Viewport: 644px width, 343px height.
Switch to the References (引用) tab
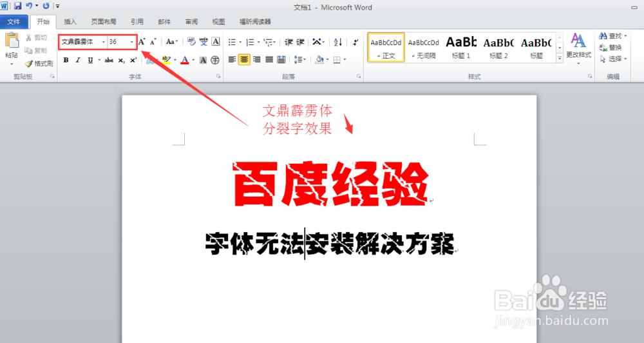point(137,22)
